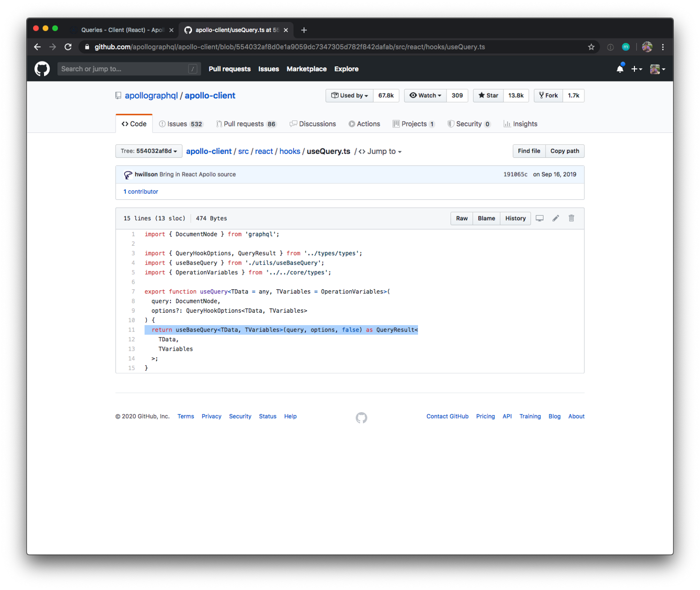The image size is (700, 590).
Task: Expand the Jump to dropdown
Action: [380, 151]
